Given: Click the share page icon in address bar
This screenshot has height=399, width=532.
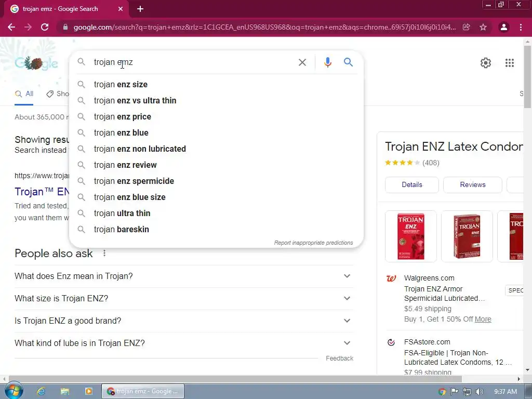Looking at the screenshot, I should (x=467, y=27).
